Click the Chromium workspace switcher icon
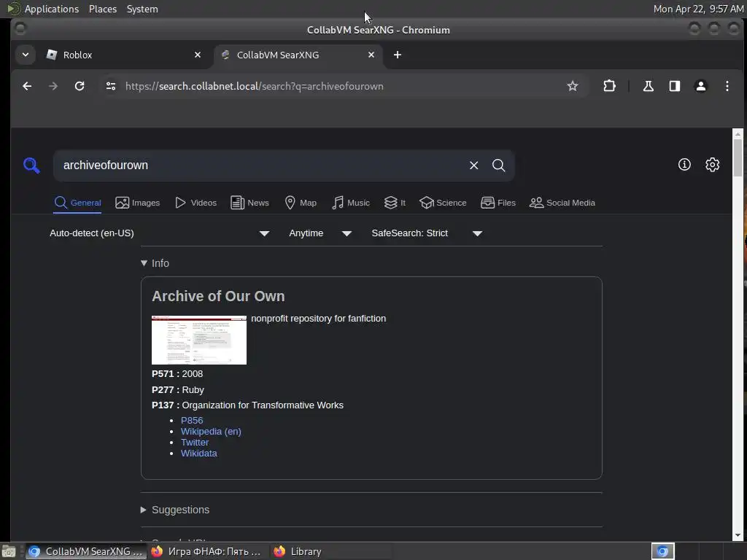The width and height of the screenshot is (747, 560). point(662,551)
